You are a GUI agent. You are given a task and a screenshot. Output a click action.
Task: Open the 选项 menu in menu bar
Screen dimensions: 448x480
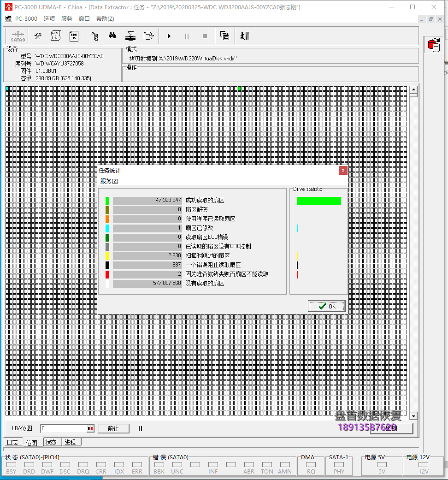point(49,18)
